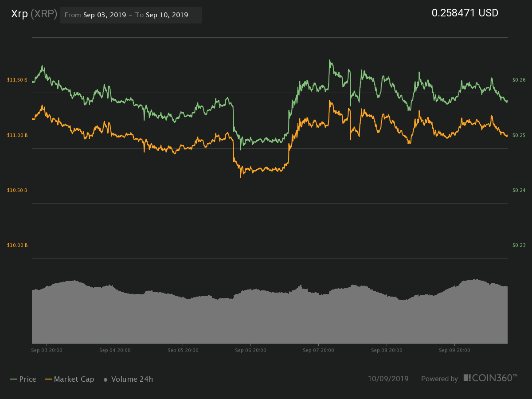Click the Sep 09 20:00 axis marker

(454, 350)
